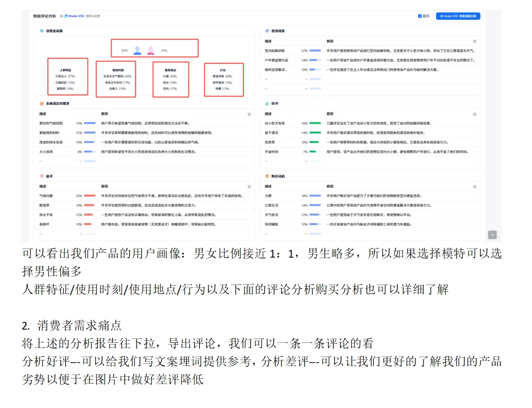Click the 购买动机 panel icon

(267, 176)
